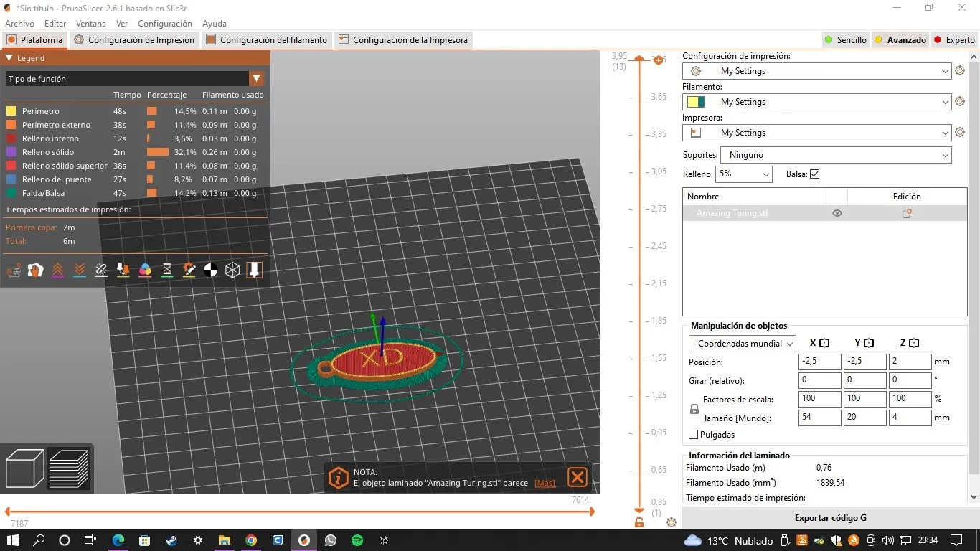Toggle center of gravity icon
This screenshot has width=980, height=551.
click(x=210, y=270)
